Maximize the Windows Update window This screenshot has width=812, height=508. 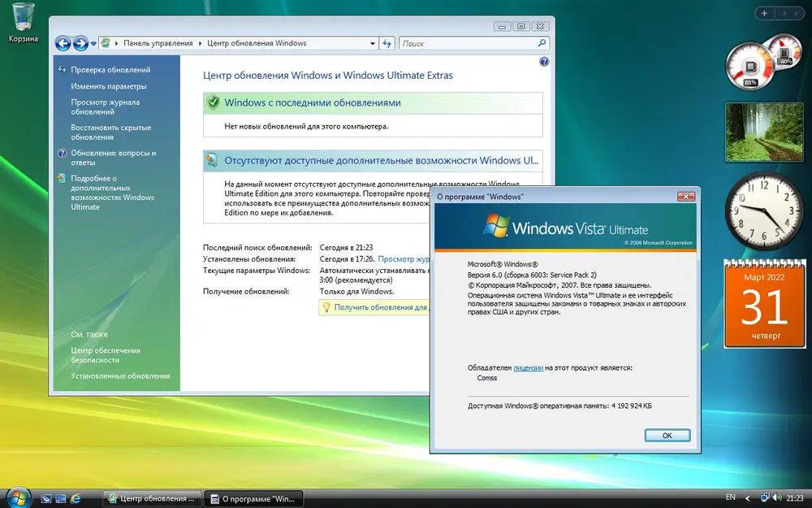click(521, 27)
